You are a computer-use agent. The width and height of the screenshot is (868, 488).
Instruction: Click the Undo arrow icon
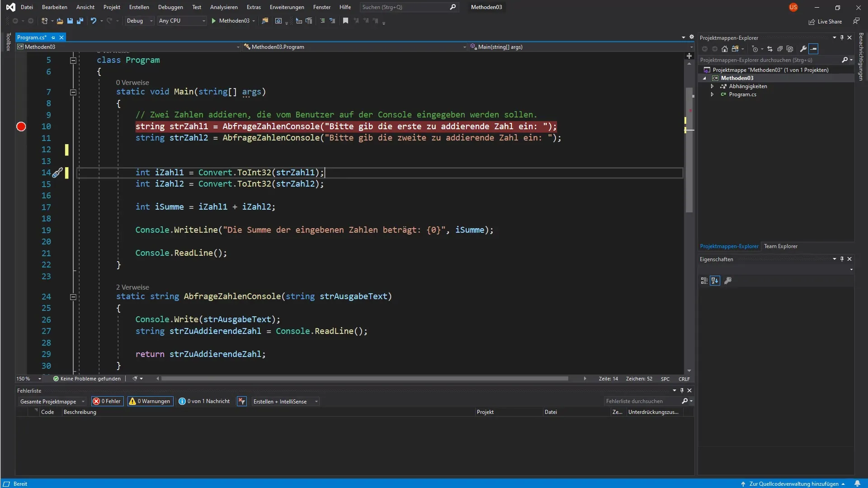point(93,21)
